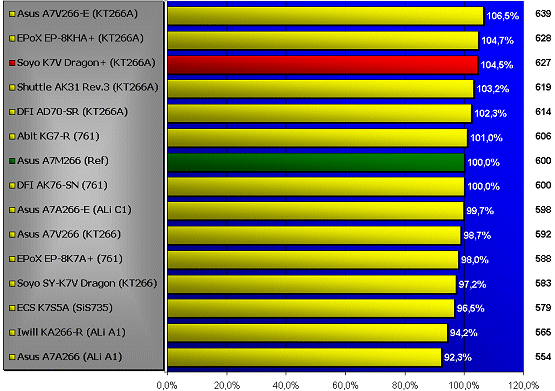Click the 80,0% axis label

coord(405,385)
